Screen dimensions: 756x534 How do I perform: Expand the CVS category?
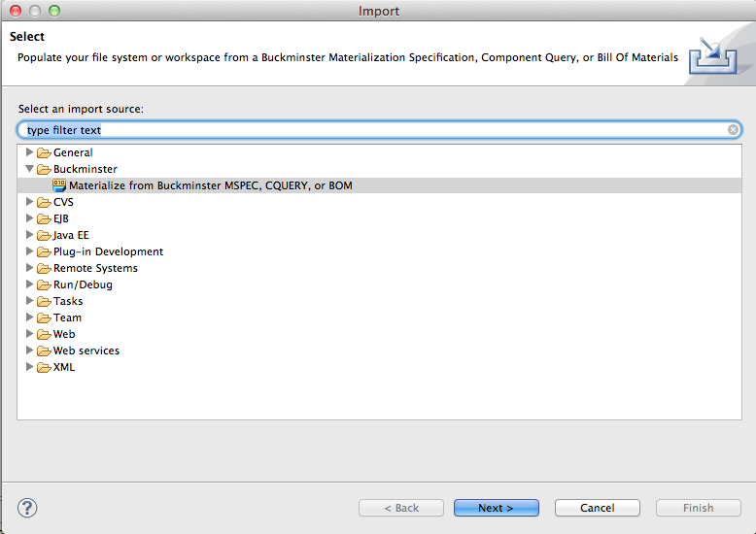(29, 202)
